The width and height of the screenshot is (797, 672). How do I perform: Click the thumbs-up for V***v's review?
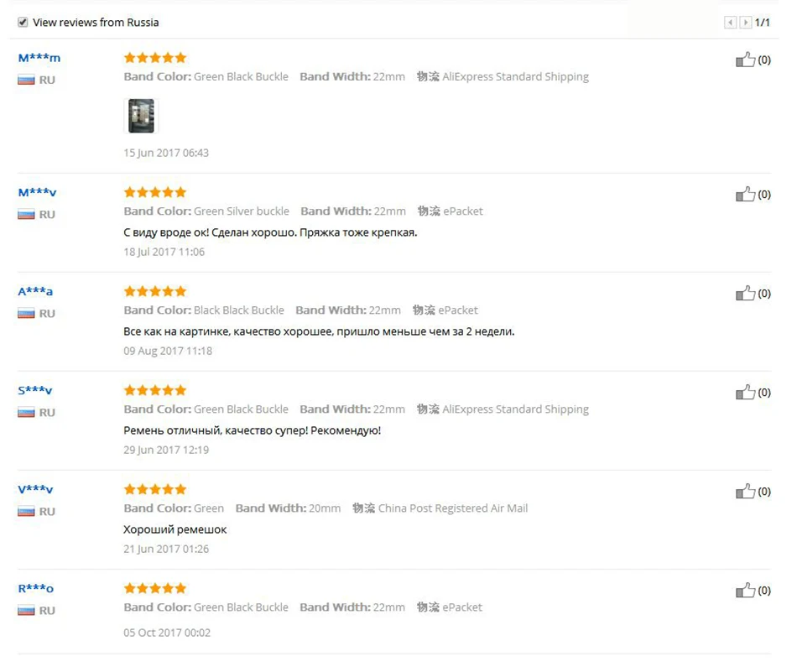pos(745,492)
